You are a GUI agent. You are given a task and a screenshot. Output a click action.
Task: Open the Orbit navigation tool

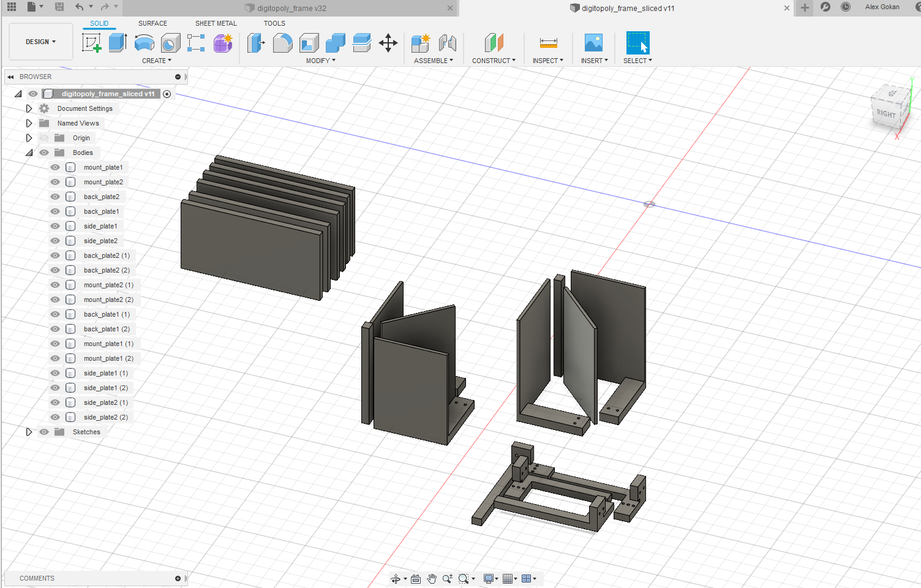coord(396,579)
